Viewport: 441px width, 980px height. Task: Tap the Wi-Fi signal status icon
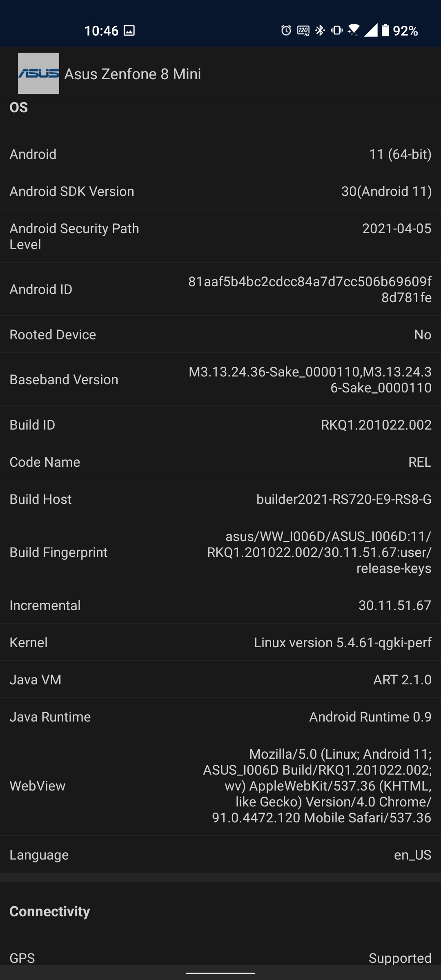coord(354,30)
